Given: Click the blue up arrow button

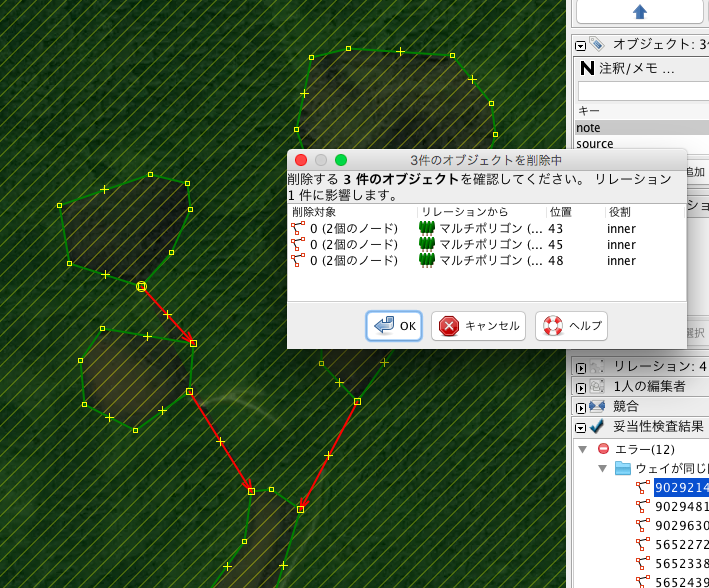Looking at the screenshot, I should [639, 11].
